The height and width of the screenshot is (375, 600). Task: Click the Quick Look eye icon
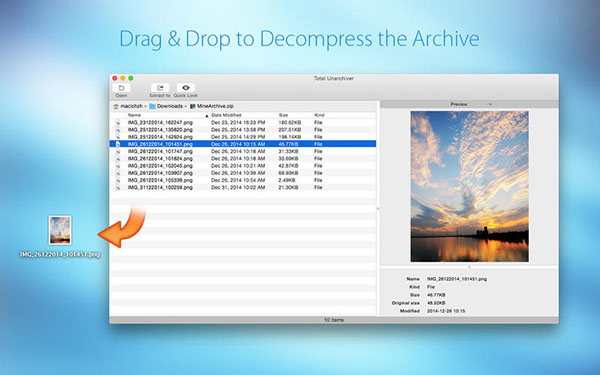(186, 88)
